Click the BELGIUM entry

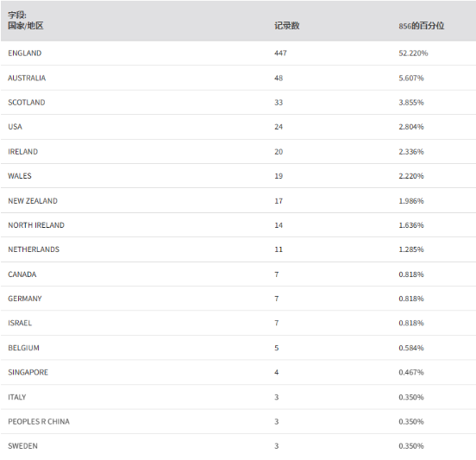tap(23, 348)
